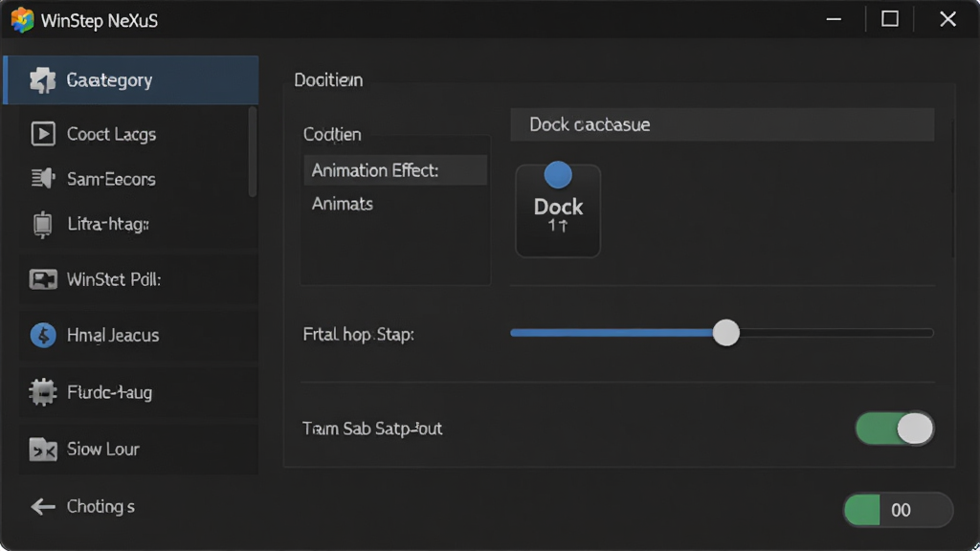Click the unfilled part of the slider track
Image resolution: width=980 pixels, height=551 pixels.
pos(836,333)
